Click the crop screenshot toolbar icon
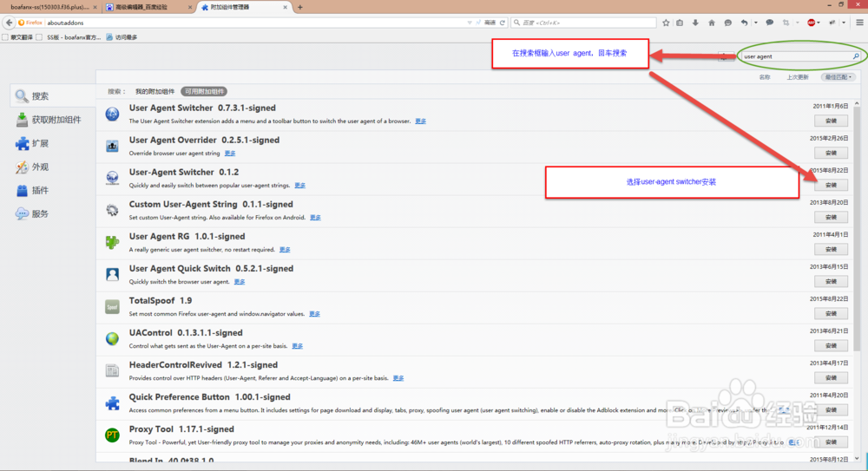 click(786, 23)
